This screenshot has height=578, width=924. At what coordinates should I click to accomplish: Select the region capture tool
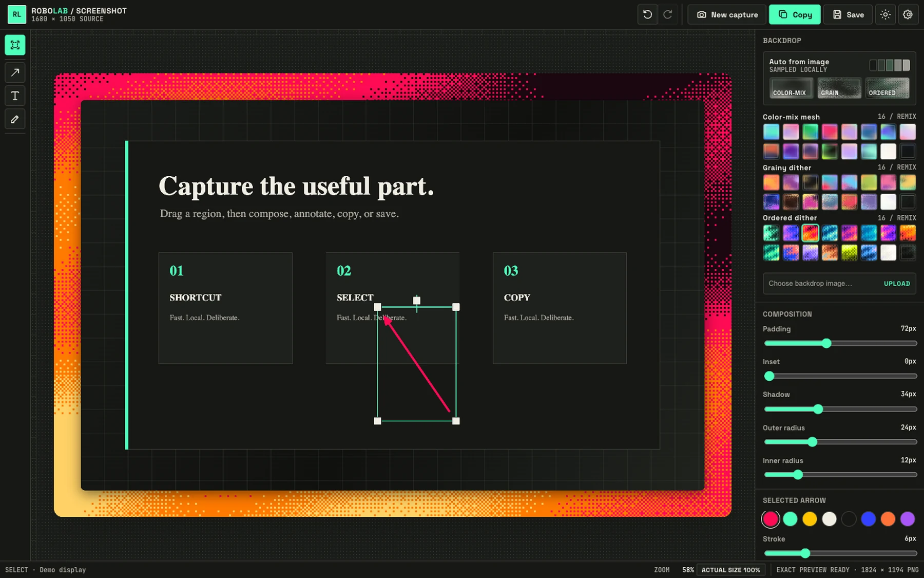point(15,45)
